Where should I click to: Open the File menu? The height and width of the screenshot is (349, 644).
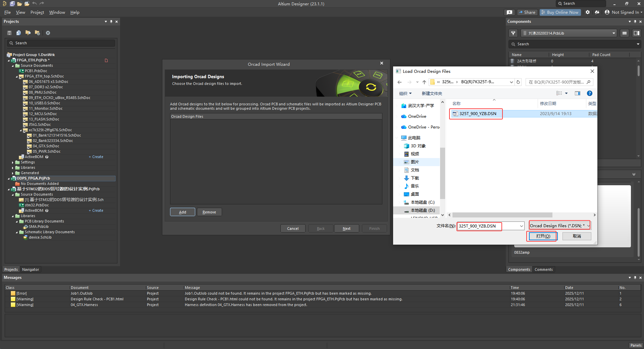coord(7,12)
